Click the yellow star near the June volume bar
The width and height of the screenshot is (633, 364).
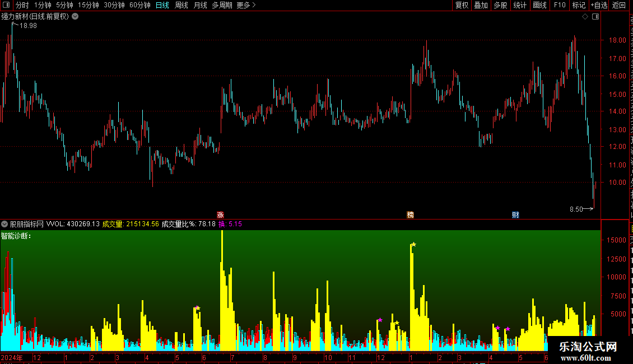198,309
